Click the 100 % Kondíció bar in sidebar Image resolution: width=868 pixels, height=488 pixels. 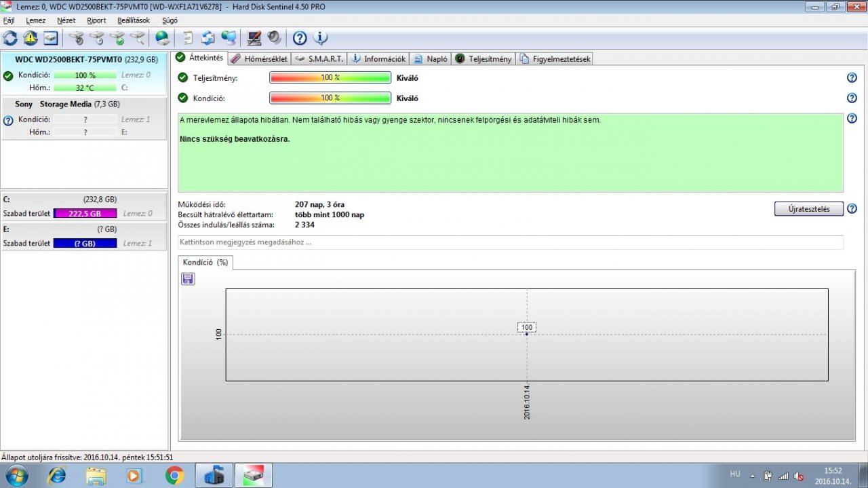click(x=85, y=75)
